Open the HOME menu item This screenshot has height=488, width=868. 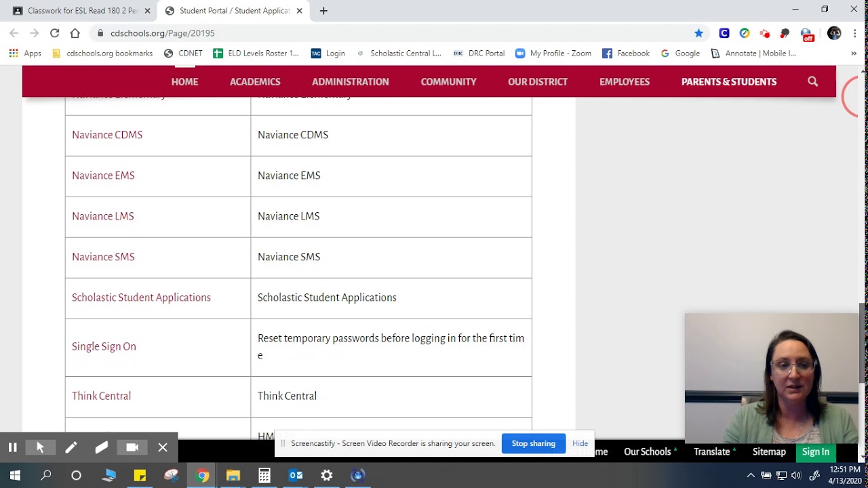(184, 81)
